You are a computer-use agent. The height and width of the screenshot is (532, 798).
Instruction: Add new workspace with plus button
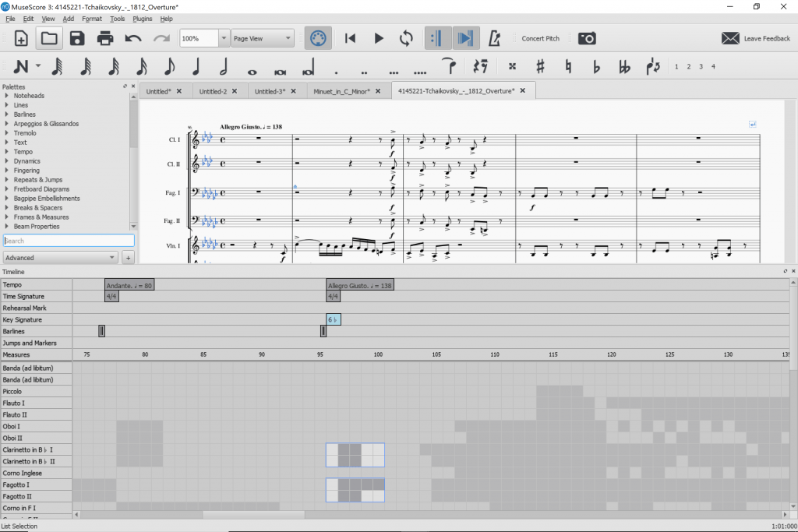[129, 258]
